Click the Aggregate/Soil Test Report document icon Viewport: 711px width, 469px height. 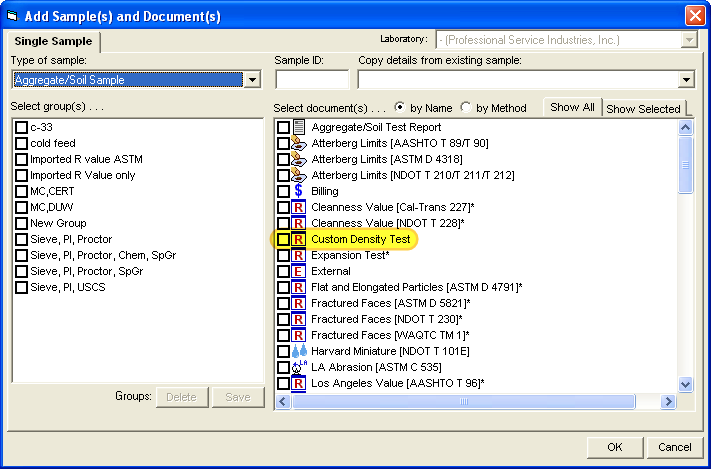(x=298, y=127)
